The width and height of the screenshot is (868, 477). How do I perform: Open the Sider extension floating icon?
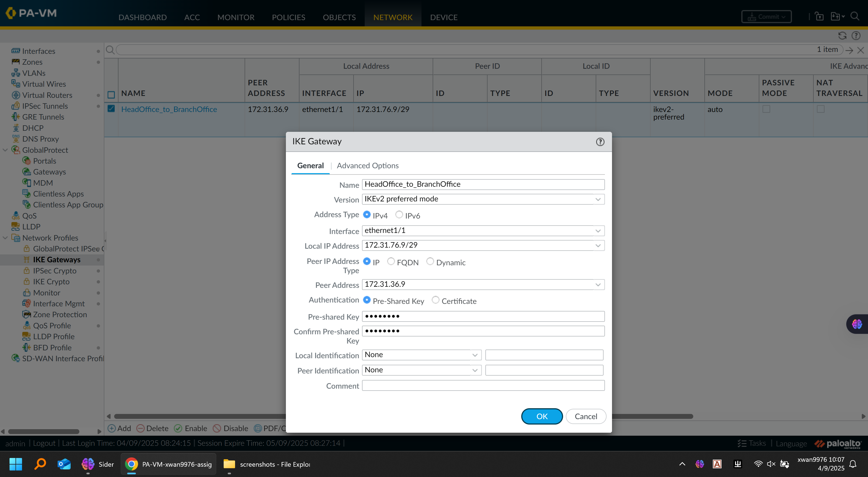click(857, 324)
